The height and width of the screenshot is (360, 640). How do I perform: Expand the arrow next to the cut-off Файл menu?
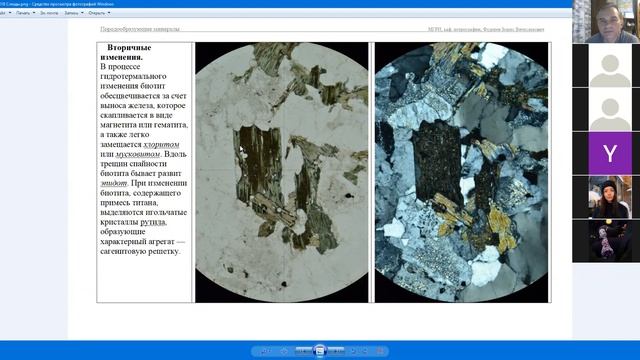[x=10, y=13]
